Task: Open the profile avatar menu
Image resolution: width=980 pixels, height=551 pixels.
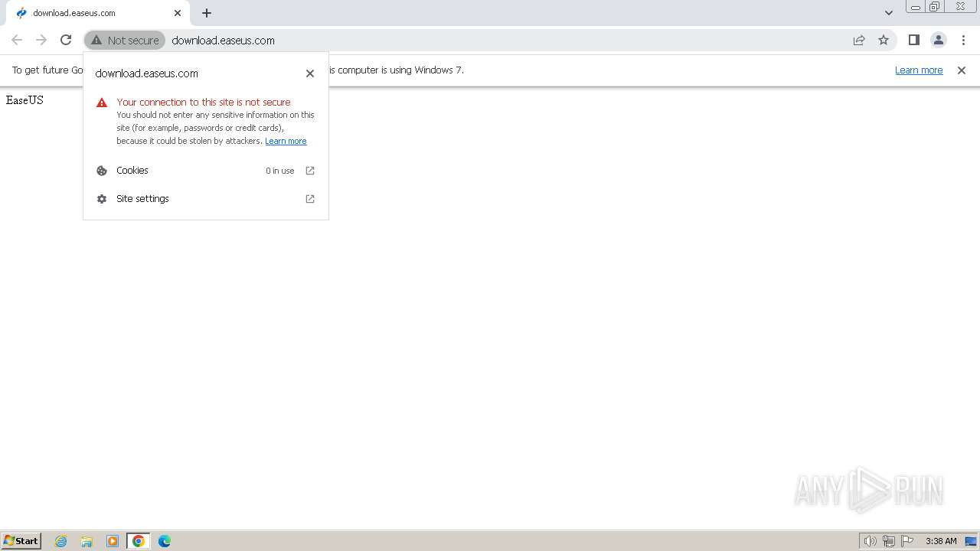Action: (939, 40)
